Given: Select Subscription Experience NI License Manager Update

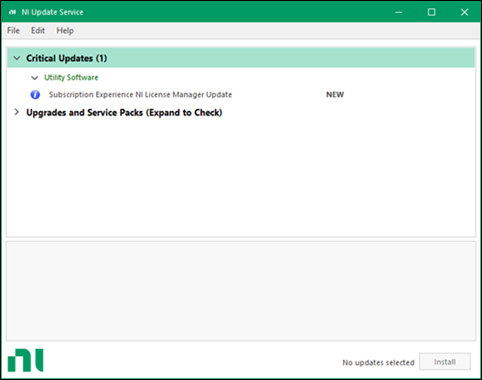Looking at the screenshot, I should coord(140,95).
